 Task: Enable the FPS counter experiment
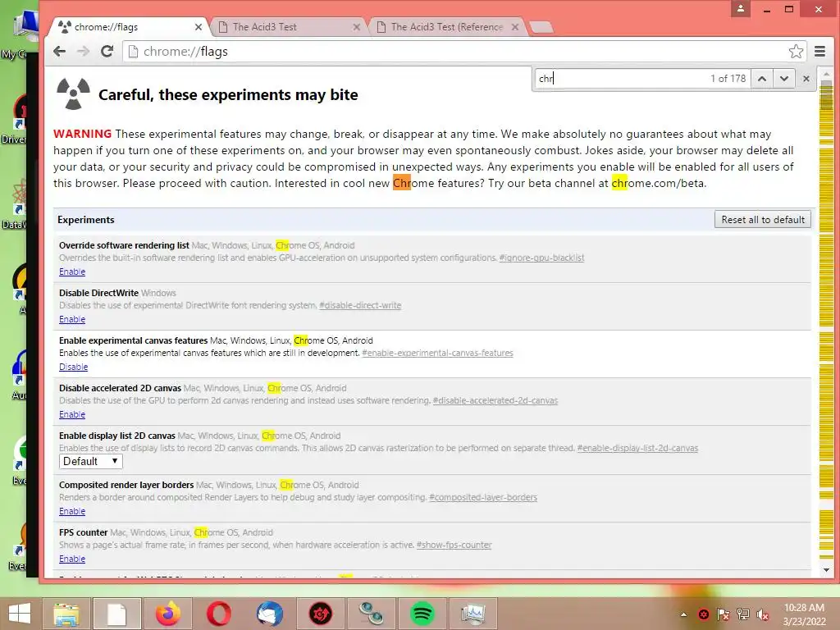tap(72, 559)
